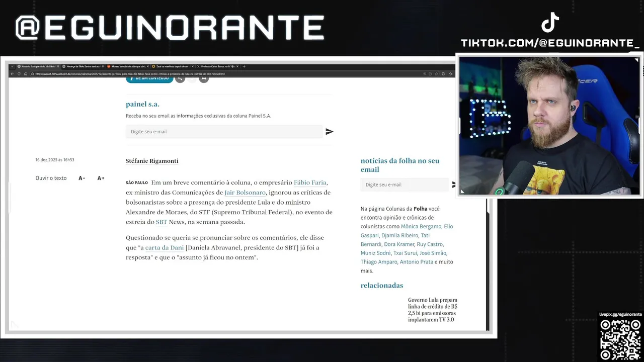Click the print icon after the share icons
This screenshot has width=644, height=362.
pos(203,78)
